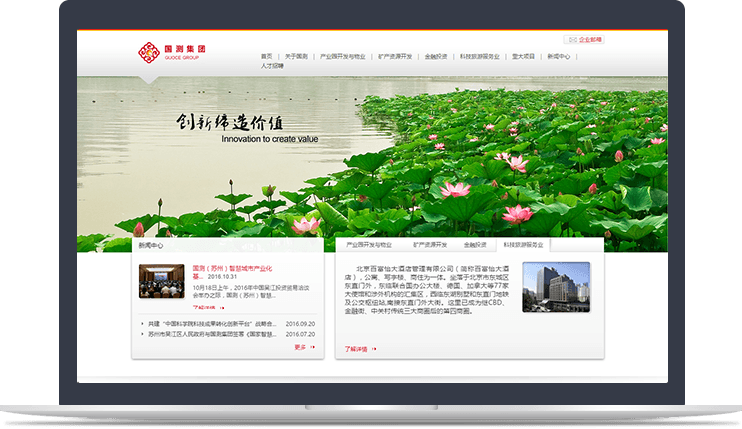
Task: Click the news conference thumbnail image
Action: [162, 281]
